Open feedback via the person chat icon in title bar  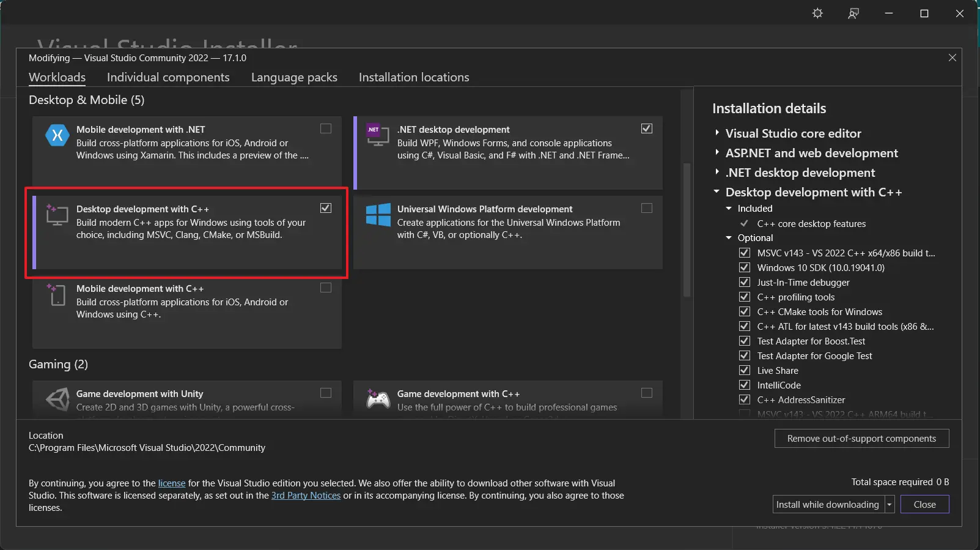853,13
